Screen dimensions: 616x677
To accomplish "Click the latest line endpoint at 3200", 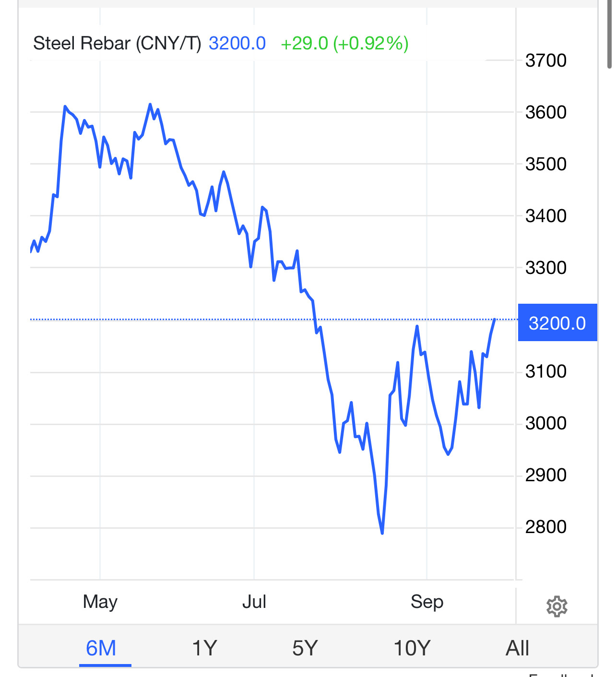I will point(494,320).
